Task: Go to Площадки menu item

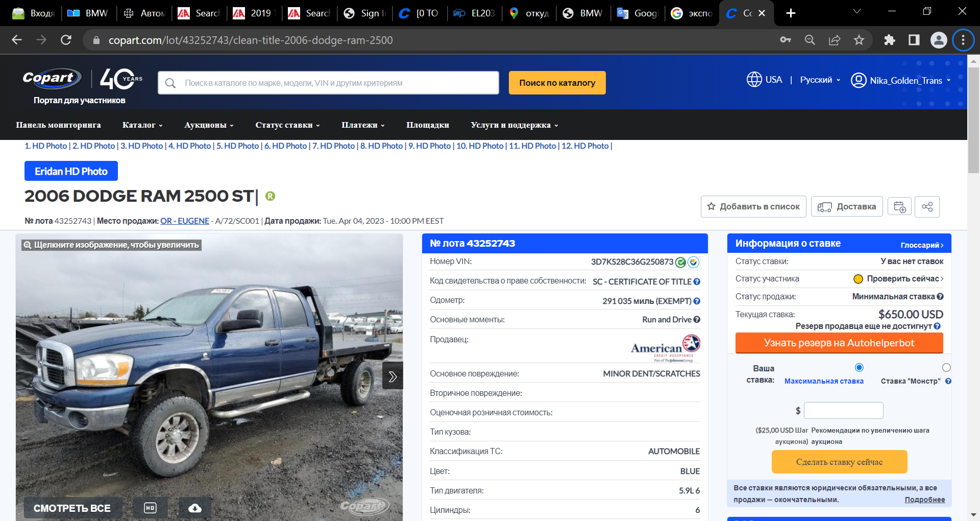Action: [427, 125]
